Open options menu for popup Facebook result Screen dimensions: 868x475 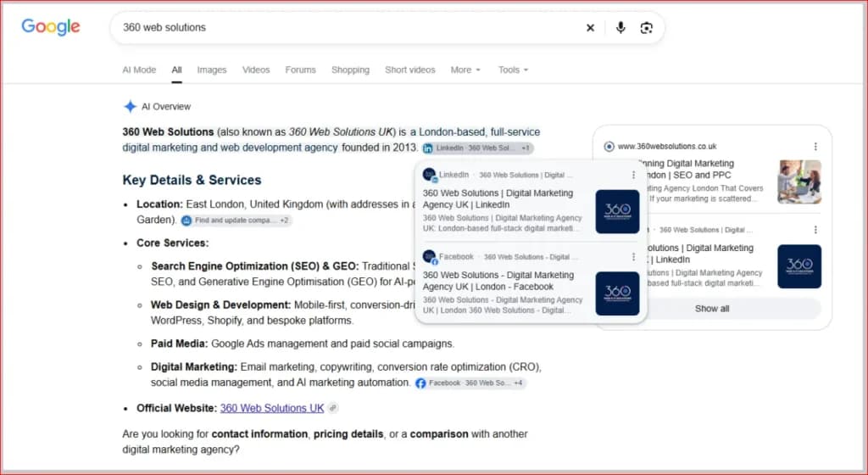pos(633,257)
